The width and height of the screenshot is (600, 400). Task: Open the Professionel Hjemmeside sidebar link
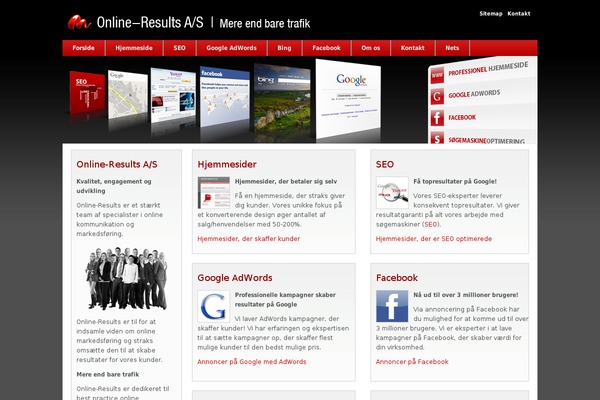click(x=488, y=69)
